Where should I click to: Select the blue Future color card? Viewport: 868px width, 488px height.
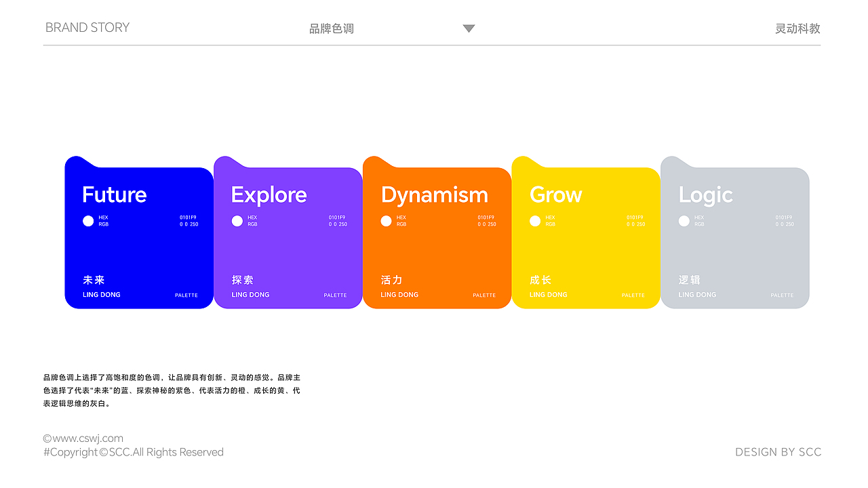pyautogui.click(x=138, y=232)
